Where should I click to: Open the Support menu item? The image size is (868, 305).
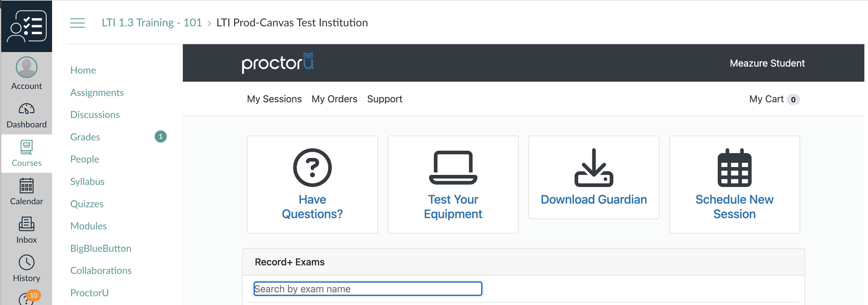click(384, 99)
